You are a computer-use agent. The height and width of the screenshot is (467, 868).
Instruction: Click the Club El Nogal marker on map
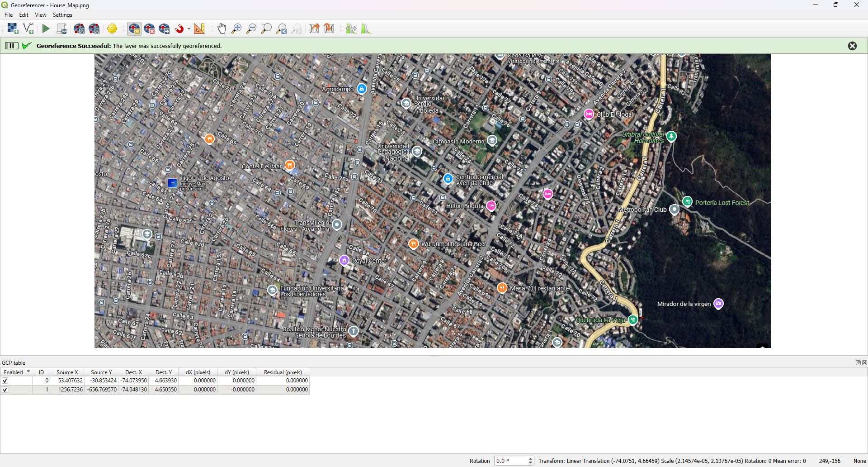coord(589,114)
